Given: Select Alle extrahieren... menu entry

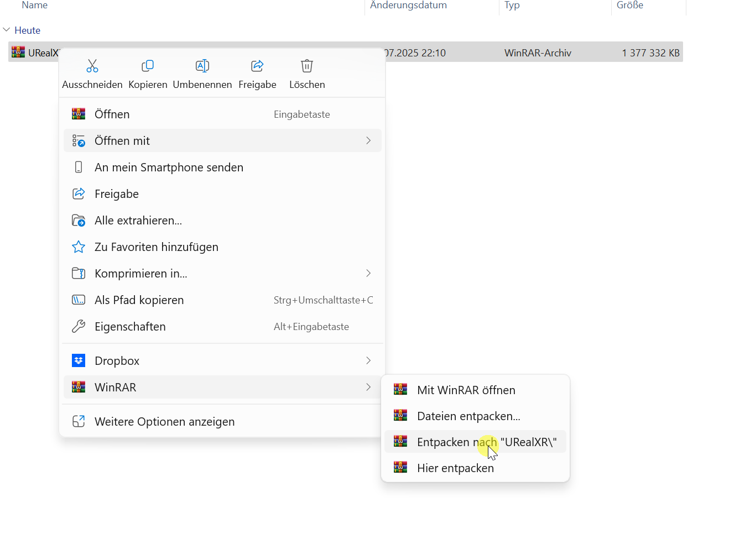Looking at the screenshot, I should tap(138, 221).
